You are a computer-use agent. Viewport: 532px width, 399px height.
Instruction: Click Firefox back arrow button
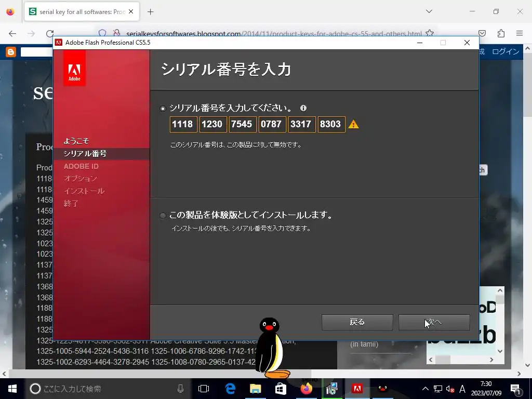point(12,33)
